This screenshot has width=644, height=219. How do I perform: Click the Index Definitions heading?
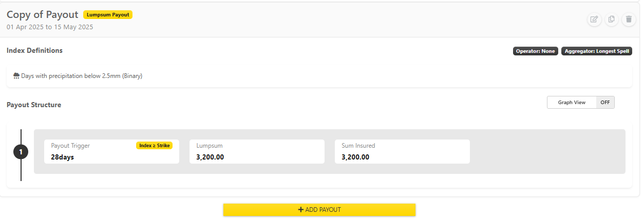[34, 51]
